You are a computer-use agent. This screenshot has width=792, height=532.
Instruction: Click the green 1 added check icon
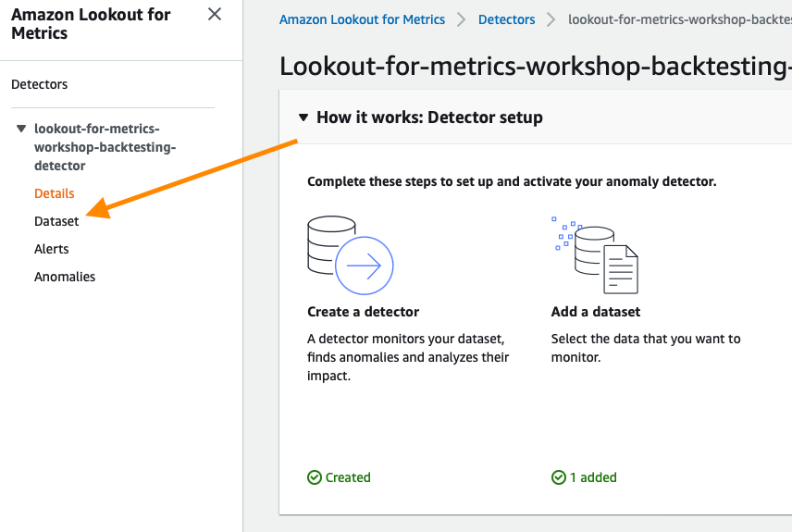(x=559, y=477)
